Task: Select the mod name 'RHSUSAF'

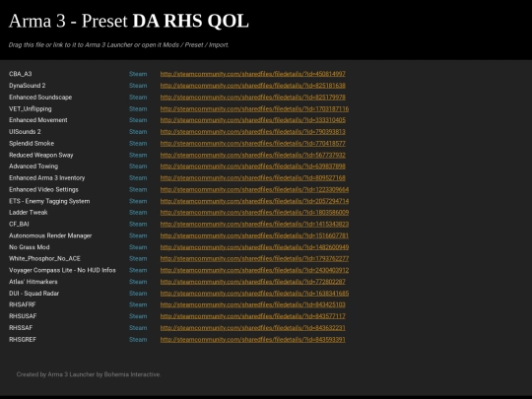Action: [x=23, y=316]
